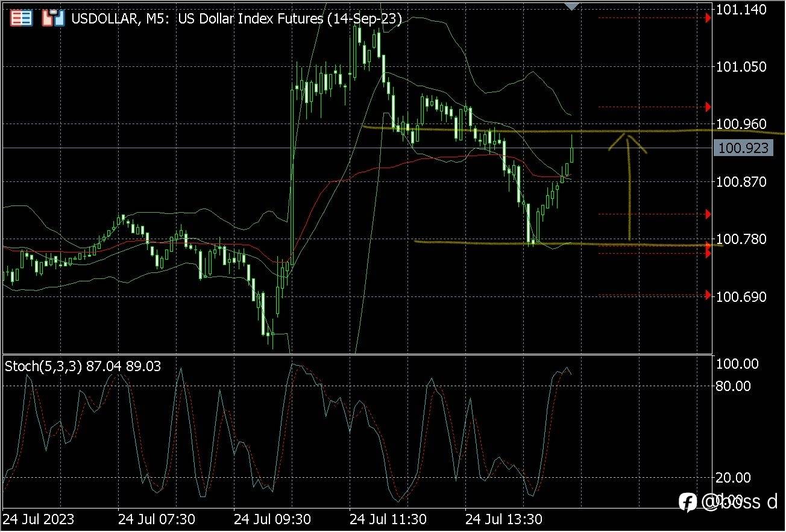Click the '24 Jul 11:30' time label
This screenshot has height=532, width=786.
(388, 519)
